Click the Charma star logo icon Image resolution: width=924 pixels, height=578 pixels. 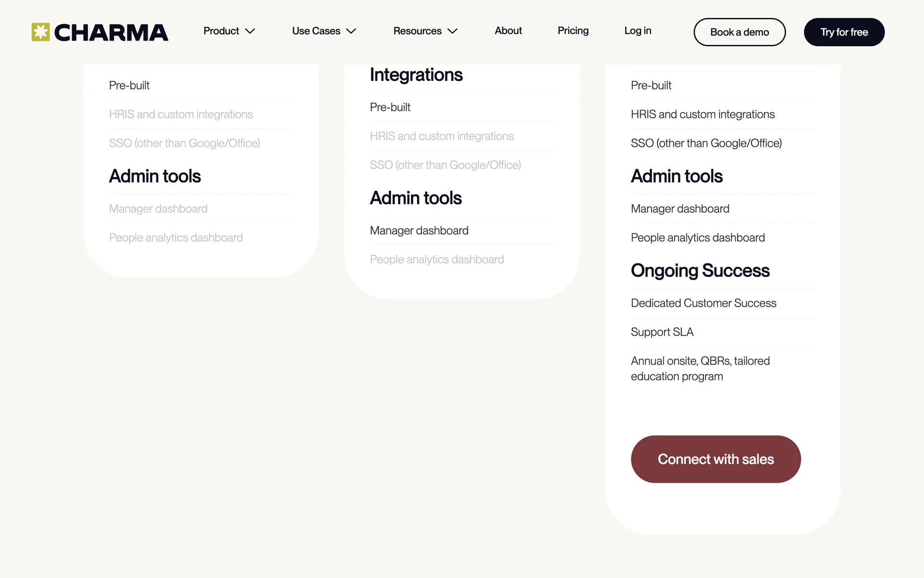click(x=41, y=32)
